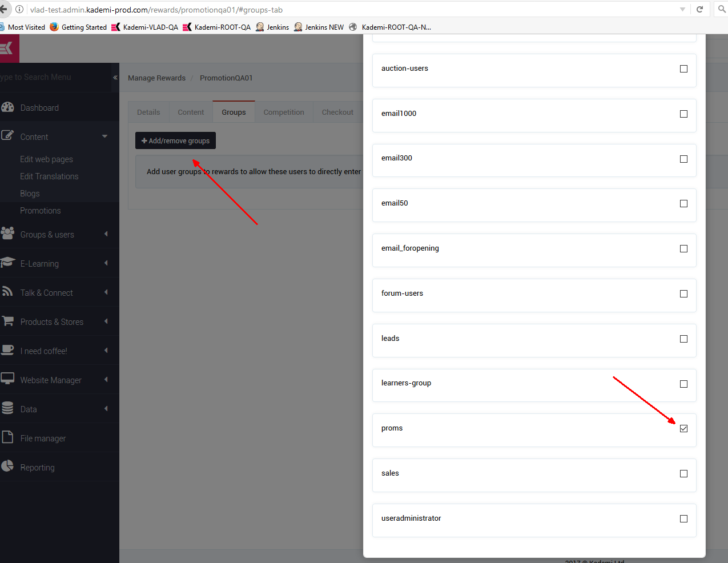Check the leads group checkbox

683,339
